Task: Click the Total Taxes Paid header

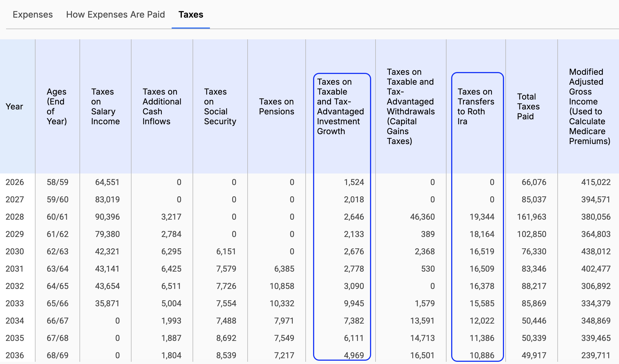Action: 528,106
